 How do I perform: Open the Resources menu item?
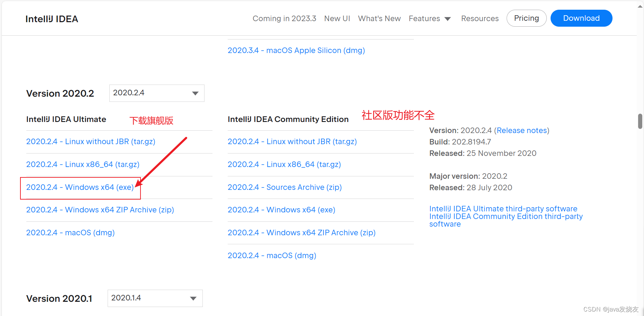(480, 18)
